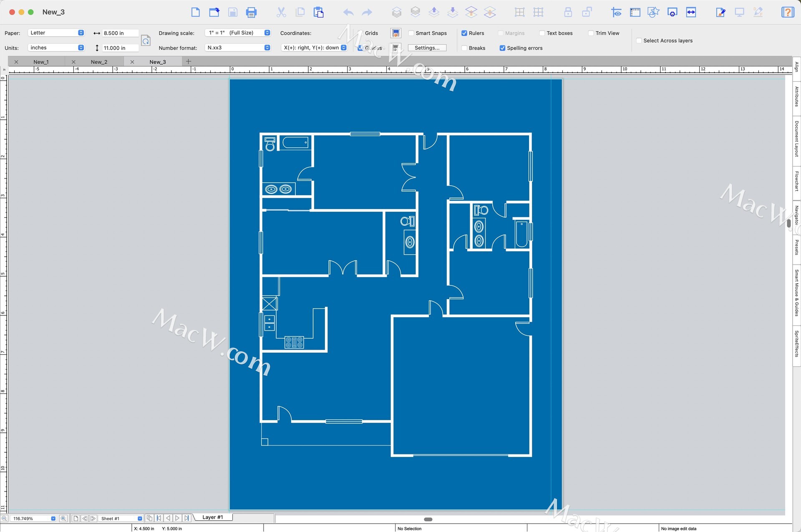Image resolution: width=801 pixels, height=532 pixels.
Task: Click the Print icon in toolbar
Action: pos(251,13)
